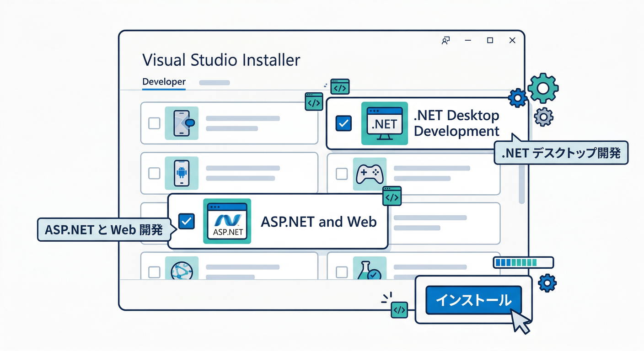Uncheck the ASP.NET and Web checkbox
The height and width of the screenshot is (351, 644).
(186, 222)
